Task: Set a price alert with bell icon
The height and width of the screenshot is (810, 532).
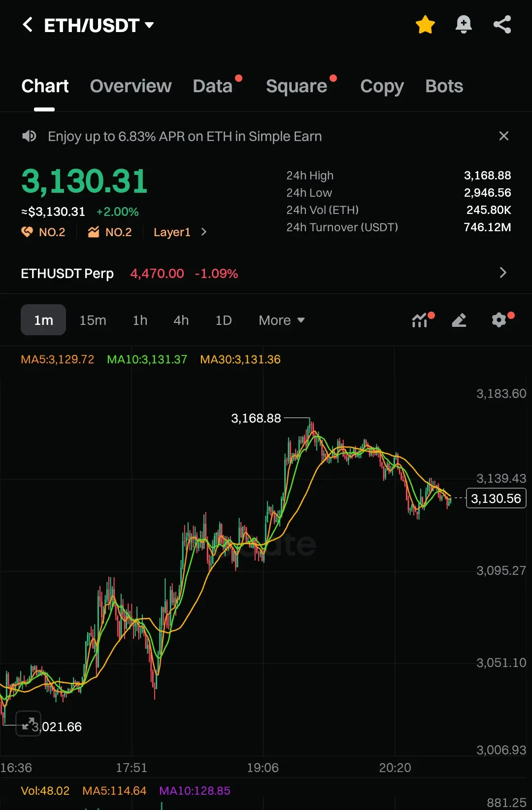Action: 464,25
